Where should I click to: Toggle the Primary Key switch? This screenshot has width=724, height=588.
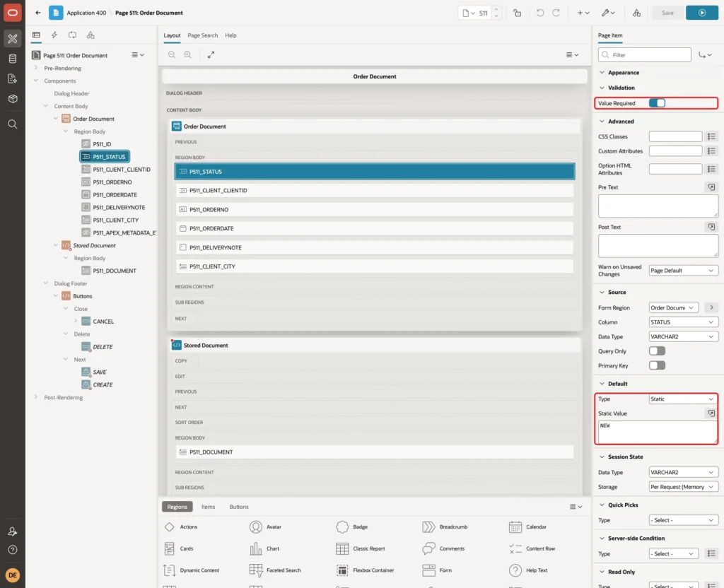tap(657, 365)
